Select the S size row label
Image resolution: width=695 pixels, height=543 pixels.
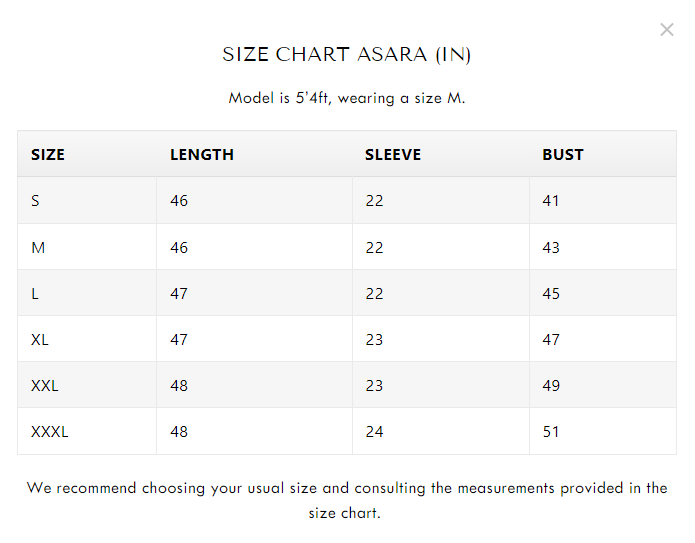click(x=36, y=201)
